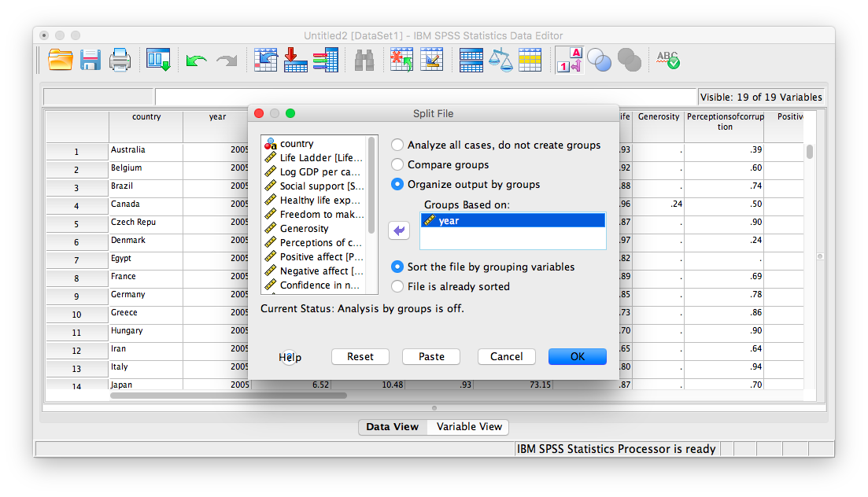Click the Use Variable Sets circles icon
Screen dimensions: 868x497
tap(599, 60)
